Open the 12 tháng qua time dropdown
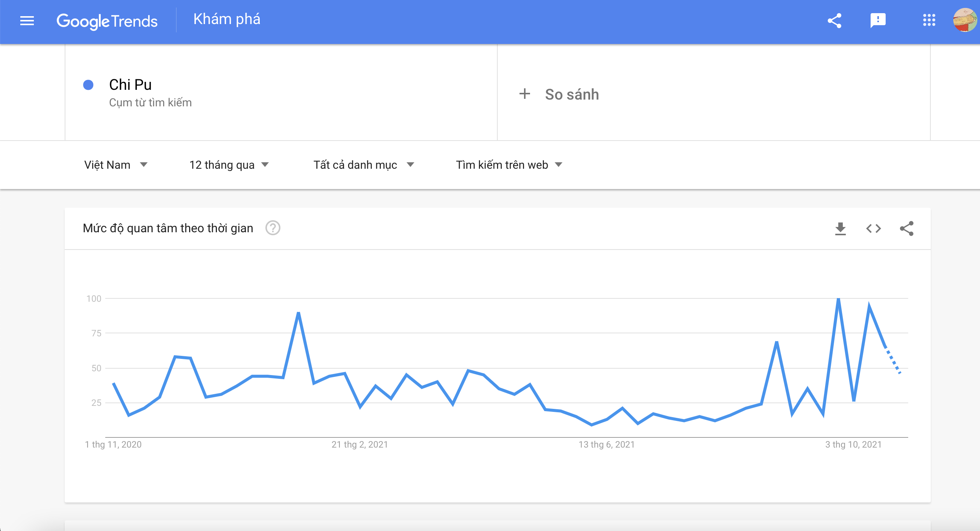 229,165
